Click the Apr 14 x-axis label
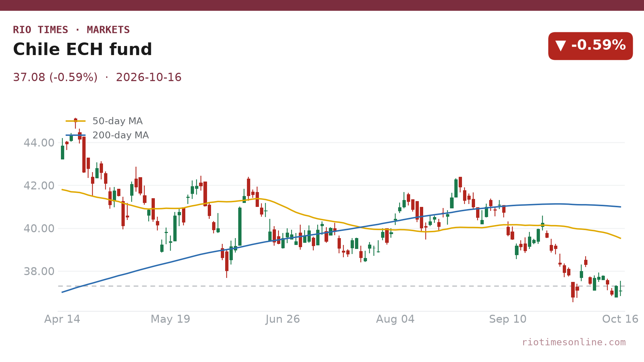Viewport: 644px width, 362px height. click(x=62, y=319)
